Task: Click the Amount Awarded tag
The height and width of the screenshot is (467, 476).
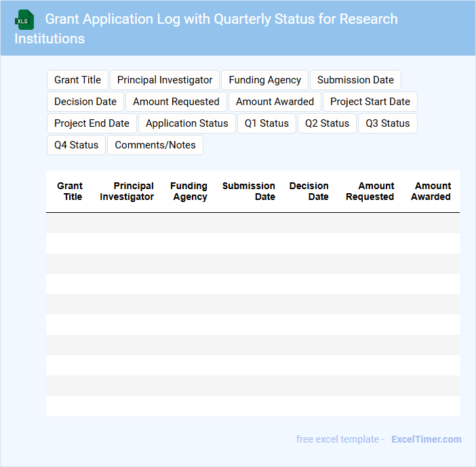Action: [275, 102]
